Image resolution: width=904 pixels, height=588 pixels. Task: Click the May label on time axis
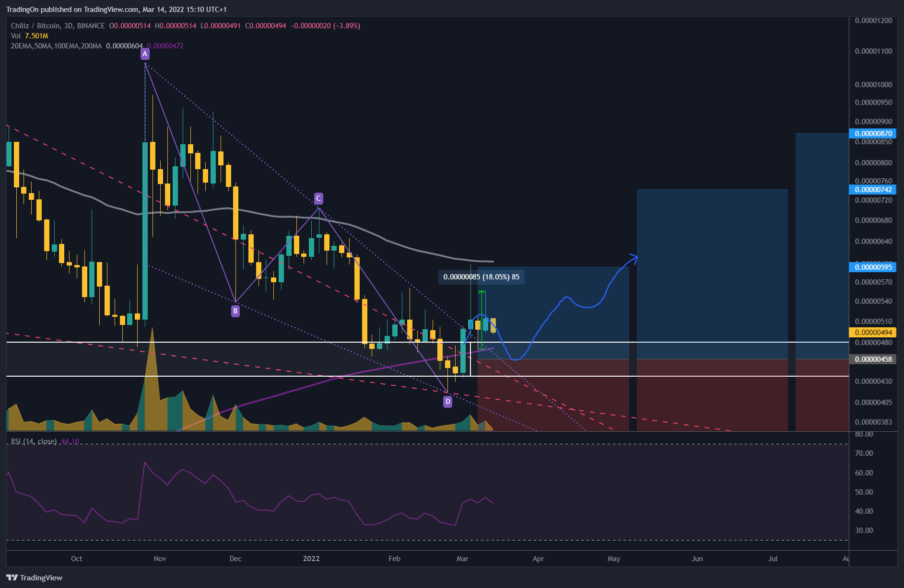(614, 559)
